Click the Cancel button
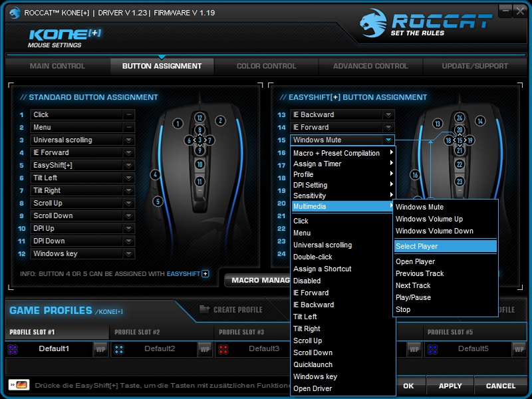Viewport: 532px width, 399px height. (501, 386)
